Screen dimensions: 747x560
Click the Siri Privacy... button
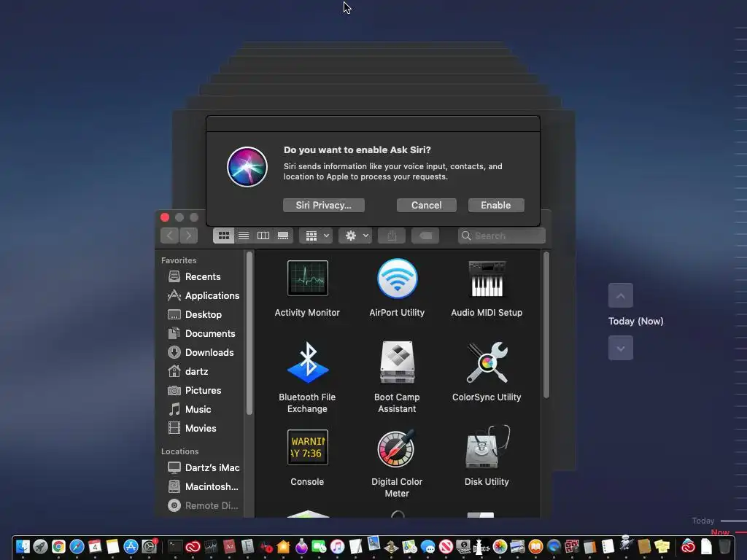[x=323, y=205]
